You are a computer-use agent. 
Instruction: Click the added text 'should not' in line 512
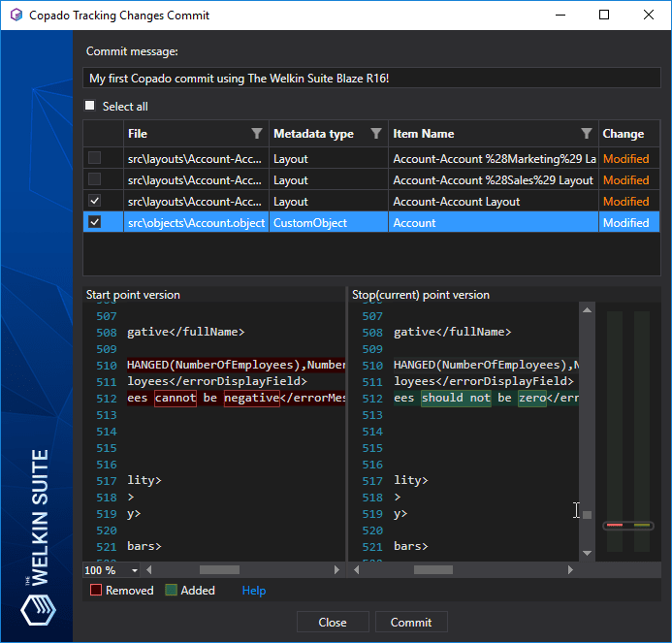click(456, 399)
